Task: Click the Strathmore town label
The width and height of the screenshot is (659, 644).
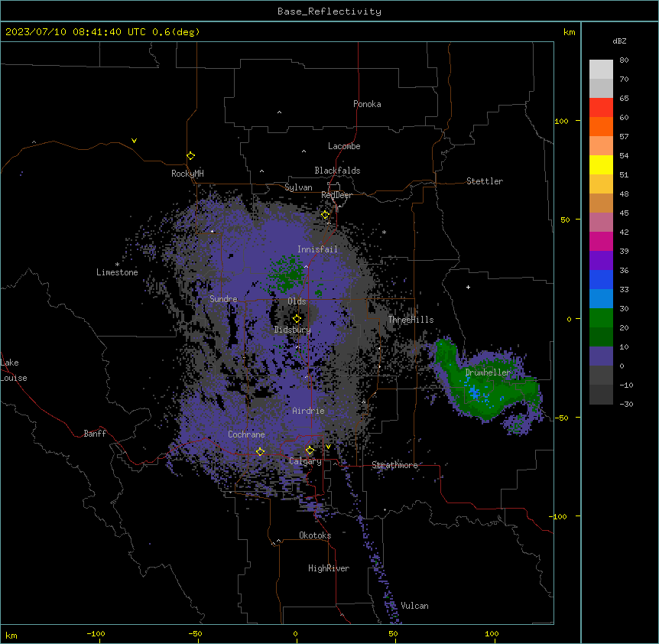Action: 394,465
